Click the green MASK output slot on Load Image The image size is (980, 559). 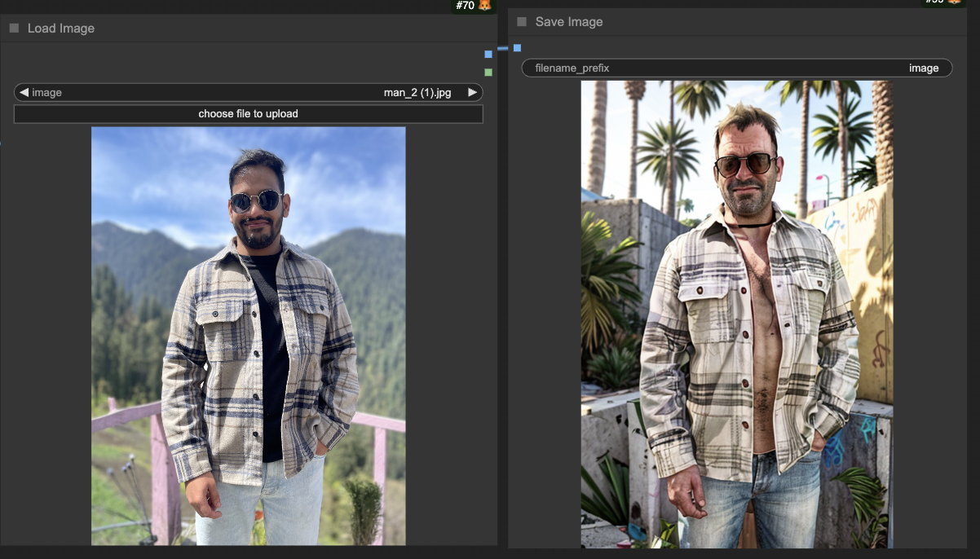point(488,73)
